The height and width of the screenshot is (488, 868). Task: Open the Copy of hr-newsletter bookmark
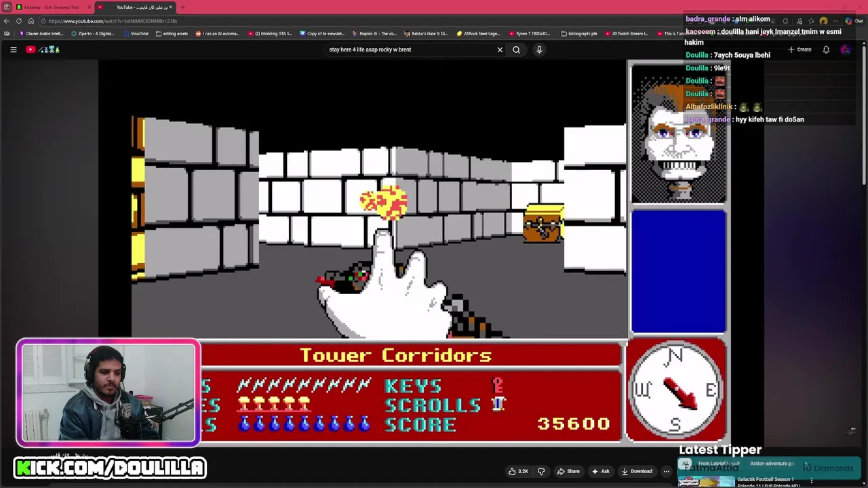pyautogui.click(x=323, y=33)
